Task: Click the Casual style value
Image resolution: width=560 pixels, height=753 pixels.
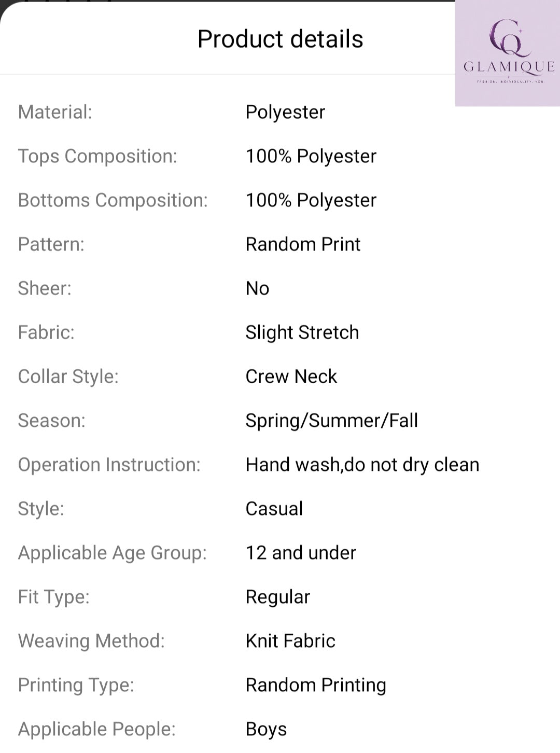Action: (x=274, y=509)
